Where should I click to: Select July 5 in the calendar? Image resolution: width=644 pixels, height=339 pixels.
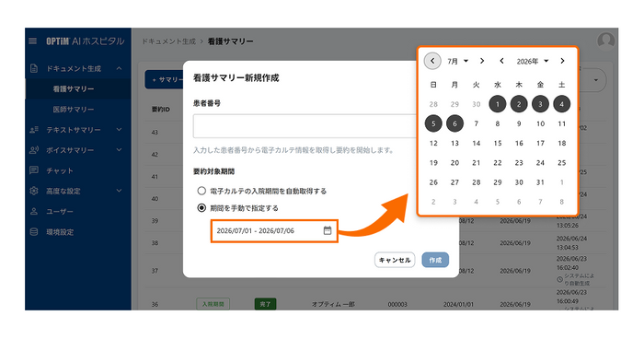click(433, 123)
